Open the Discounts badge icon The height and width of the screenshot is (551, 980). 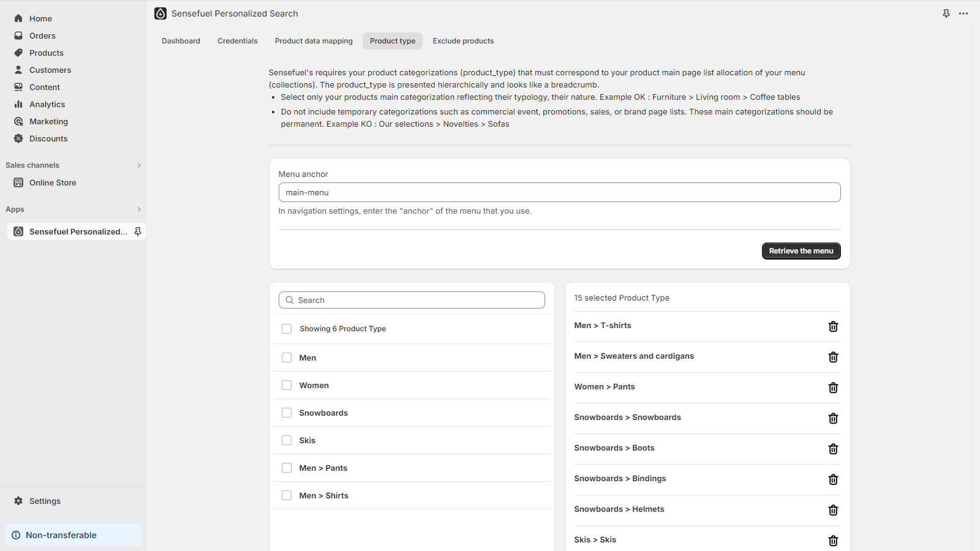18,138
